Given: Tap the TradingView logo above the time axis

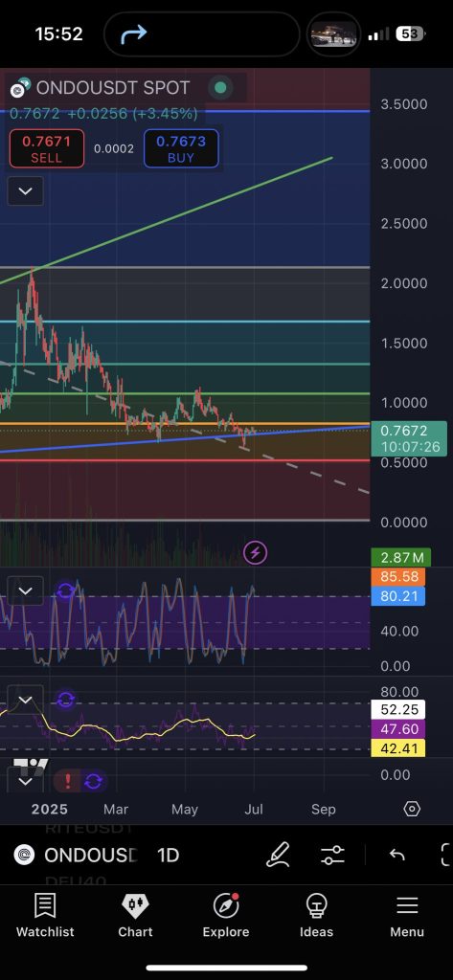Looking at the screenshot, I should click(30, 765).
